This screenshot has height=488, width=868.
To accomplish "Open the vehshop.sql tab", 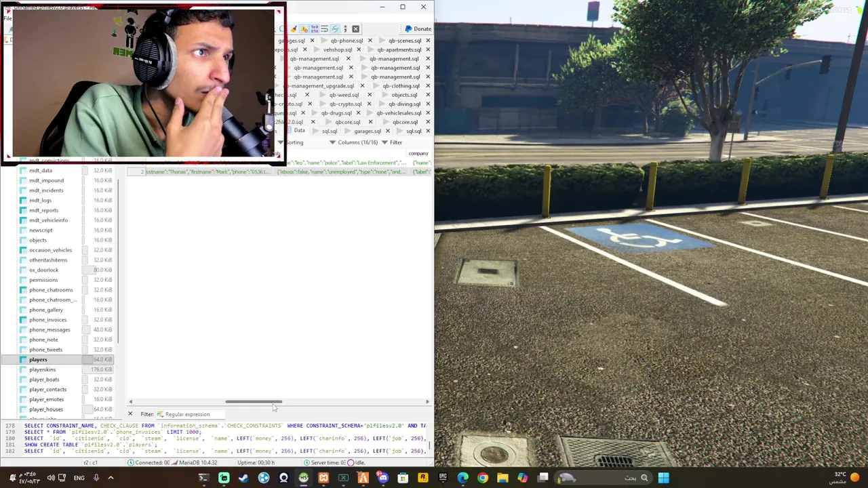I will click(x=338, y=49).
